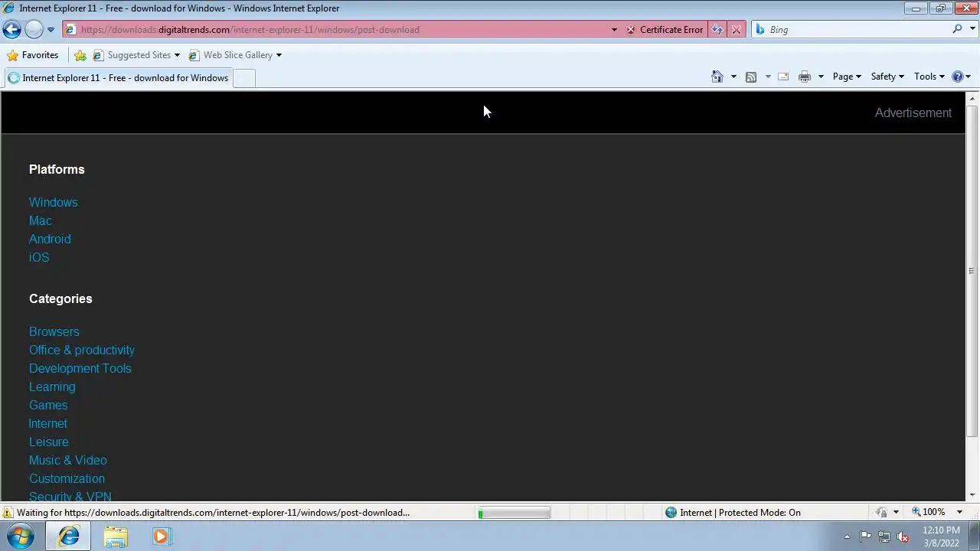Viewport: 980px width, 551px height.
Task: Open the Safety menu
Action: (x=887, y=77)
